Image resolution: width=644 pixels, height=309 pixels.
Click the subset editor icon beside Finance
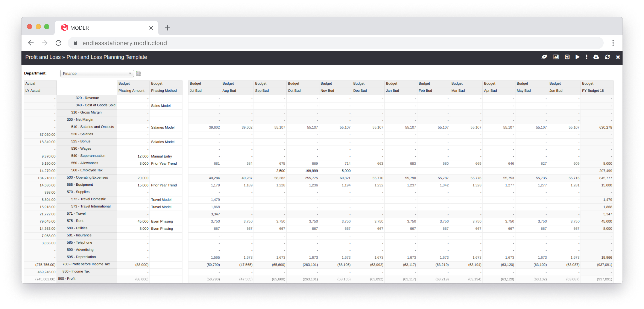point(138,73)
